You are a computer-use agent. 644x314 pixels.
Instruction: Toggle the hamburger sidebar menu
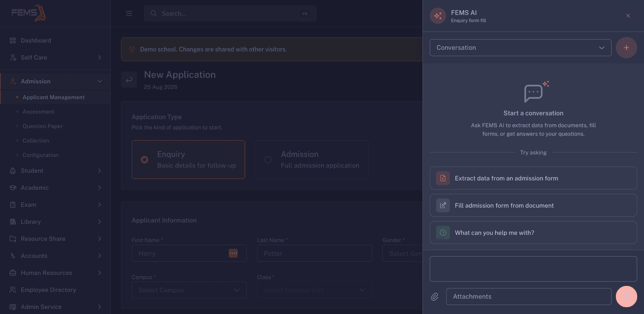click(x=129, y=14)
